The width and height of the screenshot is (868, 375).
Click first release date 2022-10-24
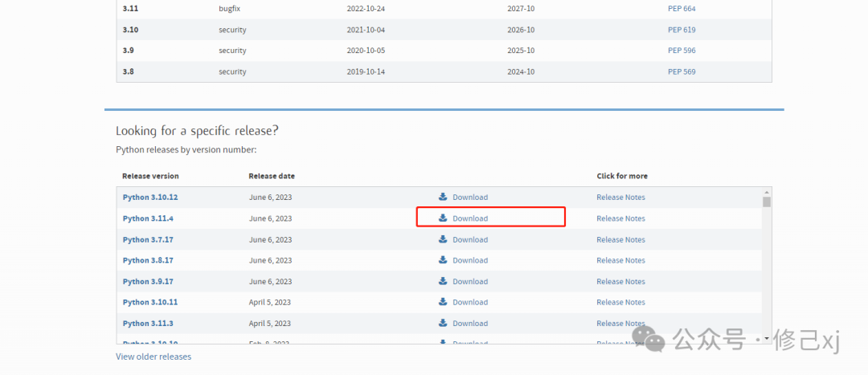point(366,9)
